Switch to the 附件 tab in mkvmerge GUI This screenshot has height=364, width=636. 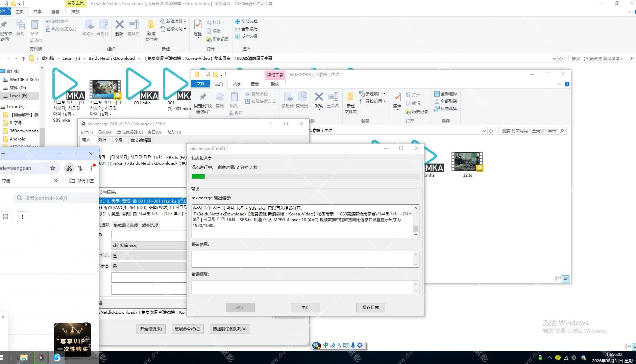[102, 140]
